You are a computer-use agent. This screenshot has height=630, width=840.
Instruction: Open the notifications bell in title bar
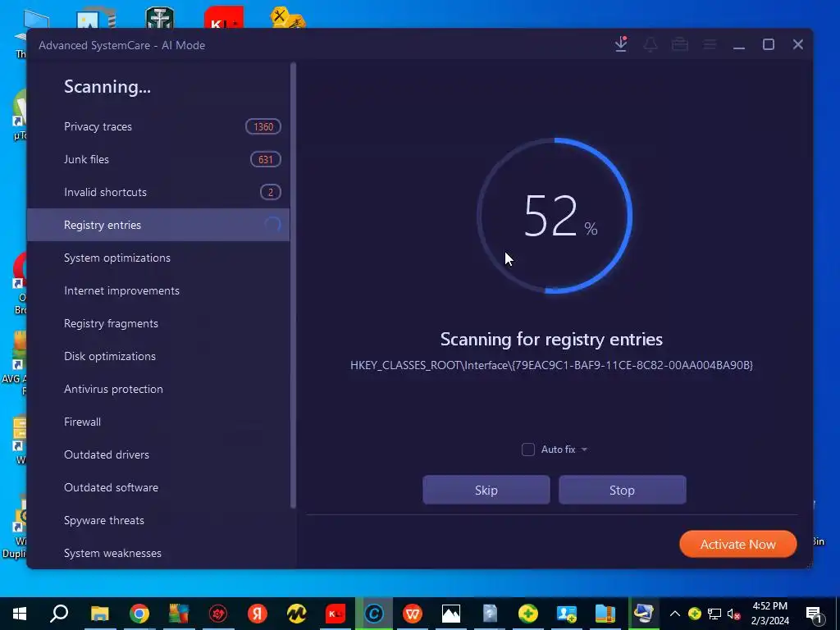[x=651, y=44]
